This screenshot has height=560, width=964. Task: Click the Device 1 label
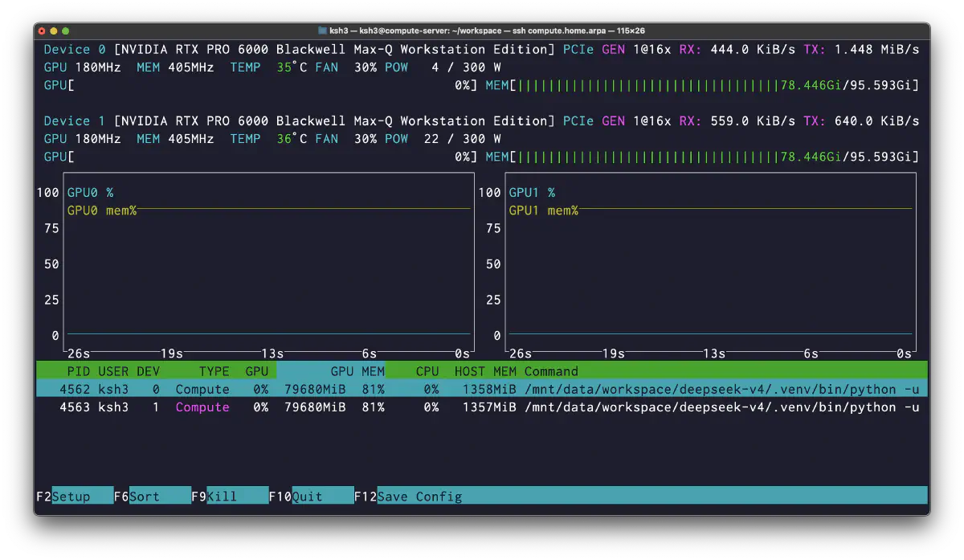click(75, 121)
